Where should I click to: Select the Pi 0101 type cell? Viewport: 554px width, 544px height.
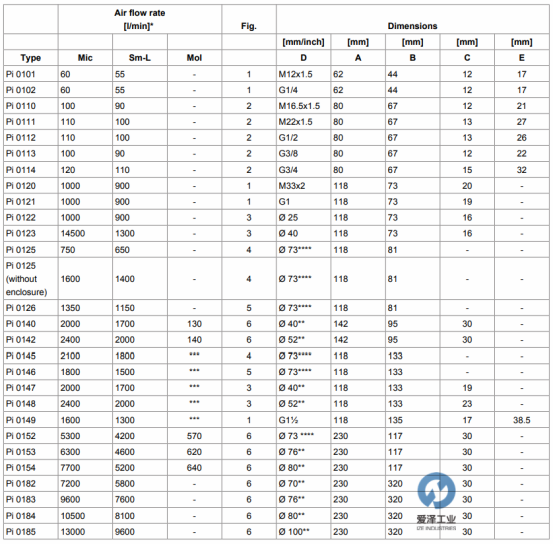31,74
